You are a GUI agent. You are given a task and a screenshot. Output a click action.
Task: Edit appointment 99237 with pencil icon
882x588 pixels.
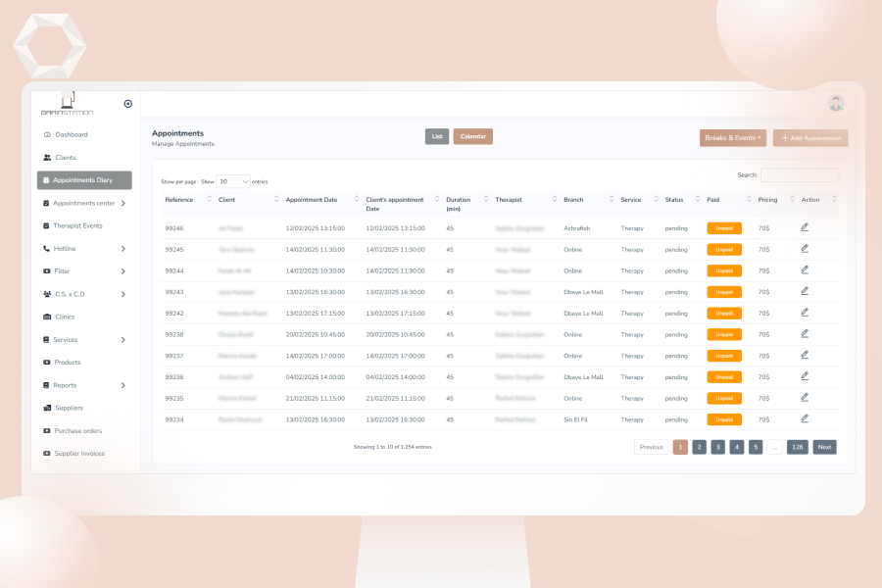click(x=805, y=355)
